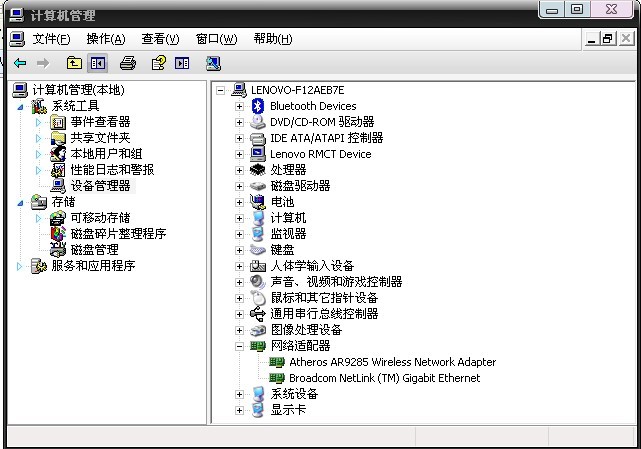This screenshot has height=449, width=641.
Task: Click the Lenovo RMCT Device icon
Action: pyautogui.click(x=258, y=154)
